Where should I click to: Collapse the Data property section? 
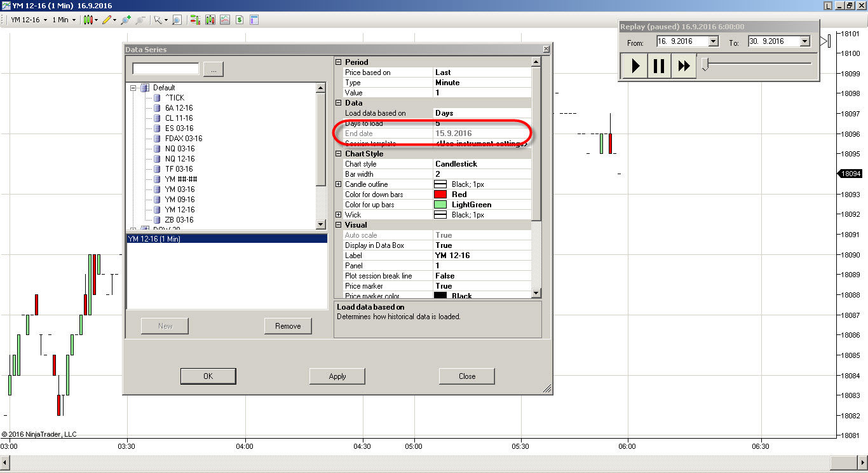click(338, 103)
